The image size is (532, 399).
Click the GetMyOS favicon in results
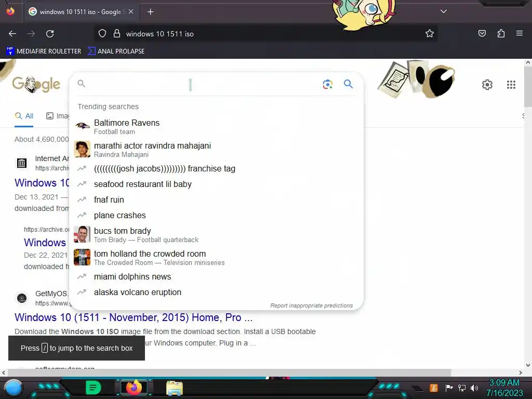point(22,298)
